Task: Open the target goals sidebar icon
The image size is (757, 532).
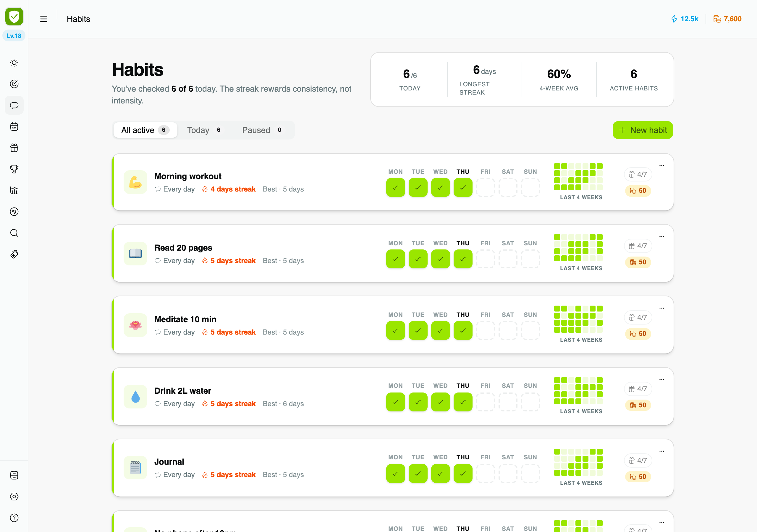Action: point(14,84)
